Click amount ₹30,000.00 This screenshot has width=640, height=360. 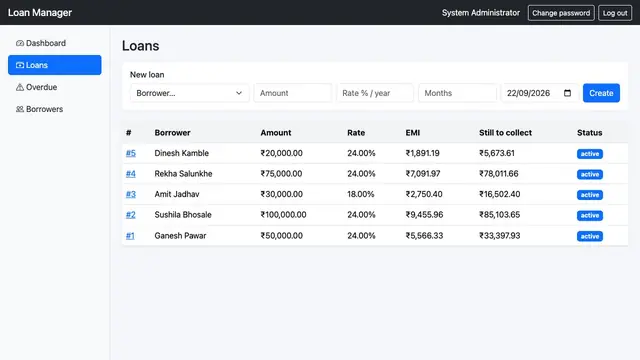click(x=282, y=194)
